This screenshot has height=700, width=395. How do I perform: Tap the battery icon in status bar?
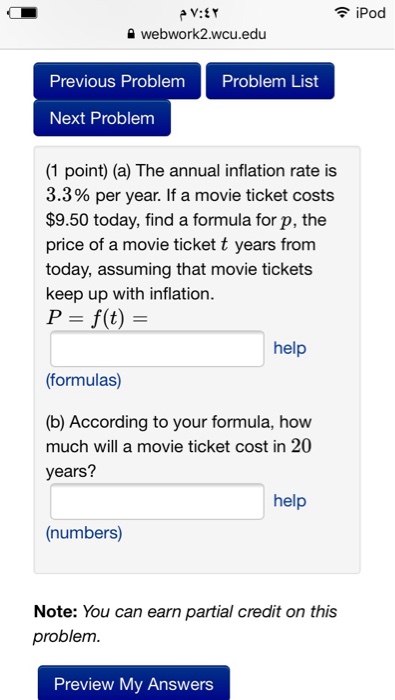[22, 14]
